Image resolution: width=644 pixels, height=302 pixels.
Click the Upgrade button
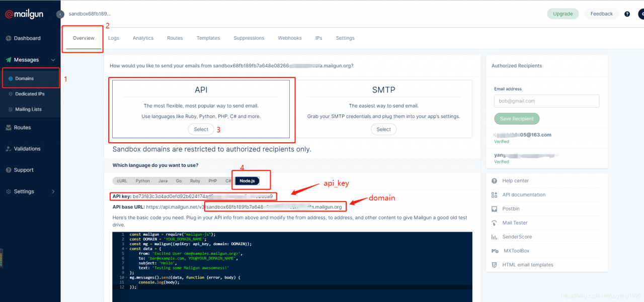point(563,14)
